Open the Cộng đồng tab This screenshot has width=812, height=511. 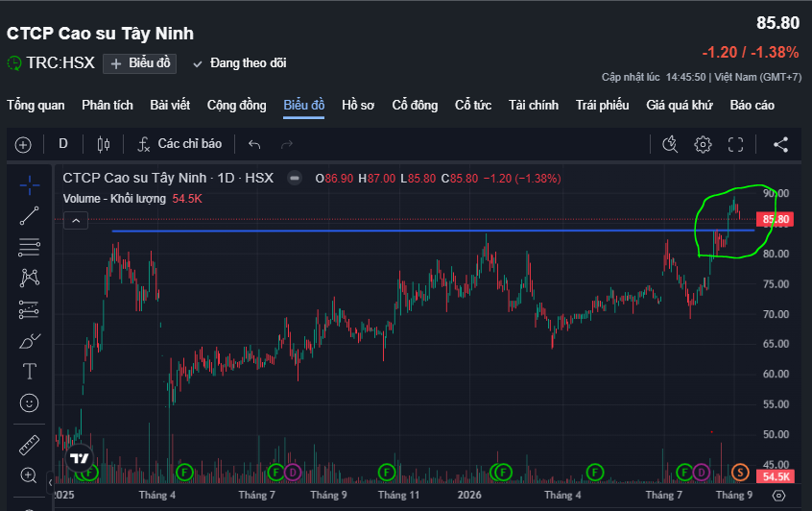237,106
